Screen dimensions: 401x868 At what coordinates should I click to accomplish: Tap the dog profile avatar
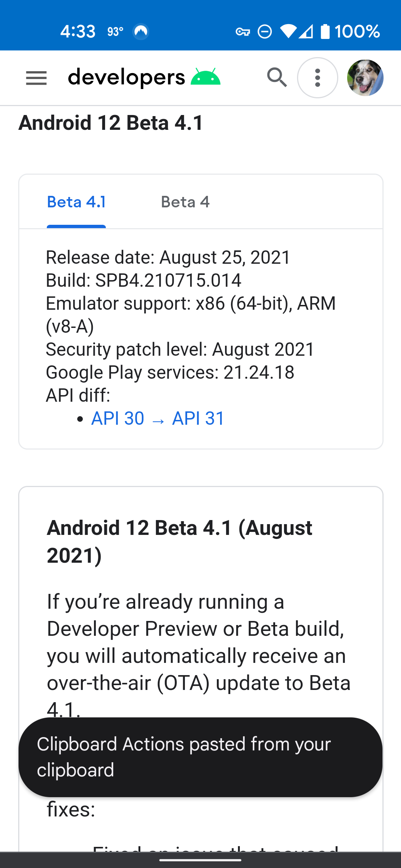point(365,78)
